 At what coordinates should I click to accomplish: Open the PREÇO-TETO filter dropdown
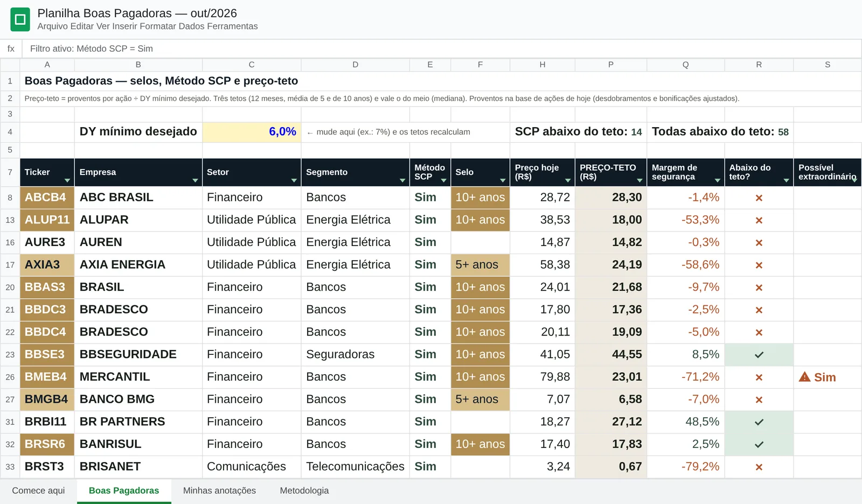coord(639,180)
